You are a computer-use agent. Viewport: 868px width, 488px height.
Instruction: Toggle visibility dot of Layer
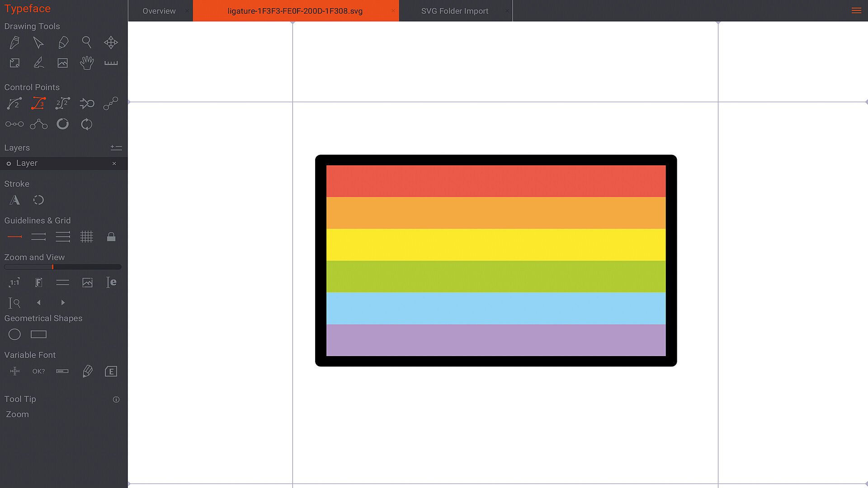pos(9,164)
